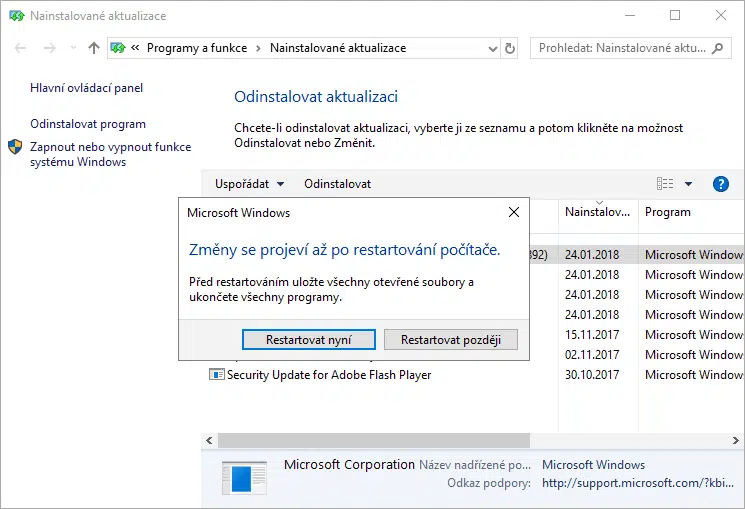Open recent locations dropdown arrow
Screen dimensions: 745x509
(x=73, y=48)
